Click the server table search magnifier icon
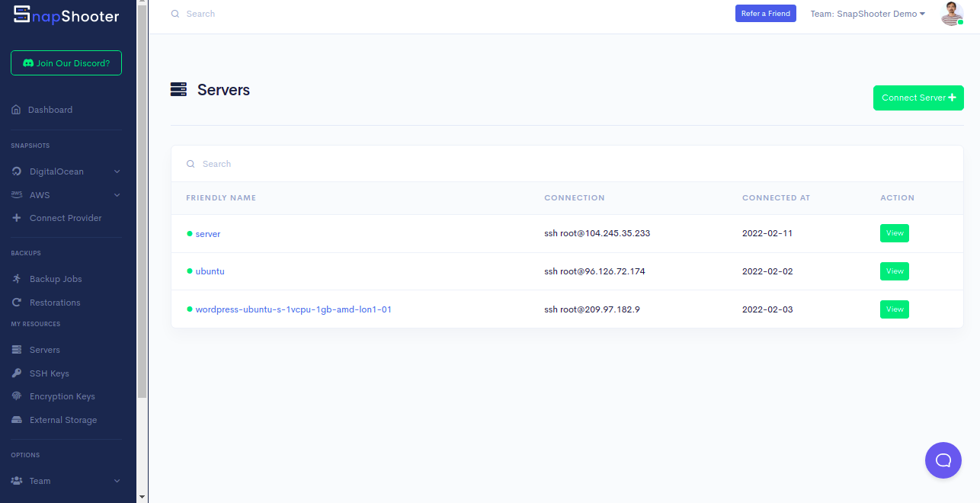The height and width of the screenshot is (503, 980). pos(191,164)
